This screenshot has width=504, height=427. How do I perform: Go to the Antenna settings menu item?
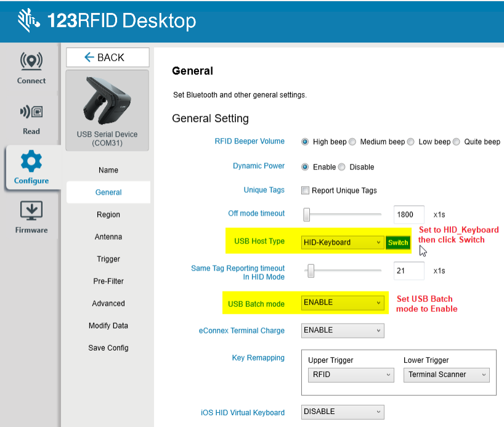tap(108, 237)
